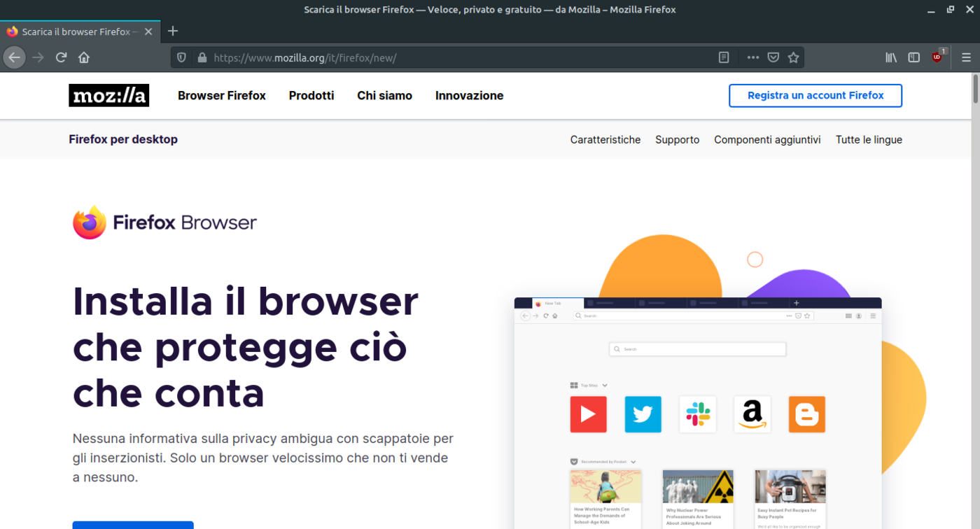980x529 pixels.
Task: Open the Firefox hamburger menu
Action: [x=967, y=57]
